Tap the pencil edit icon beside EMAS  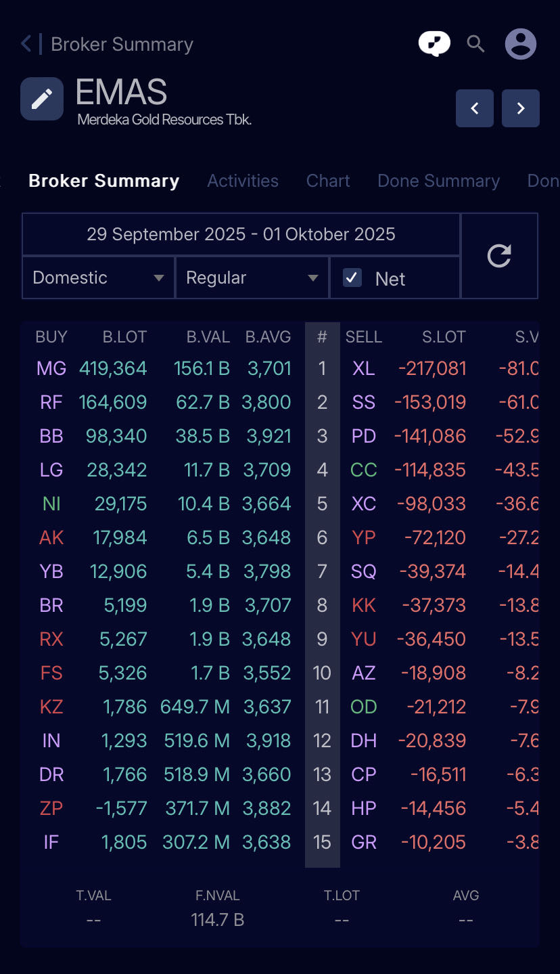pyautogui.click(x=42, y=99)
